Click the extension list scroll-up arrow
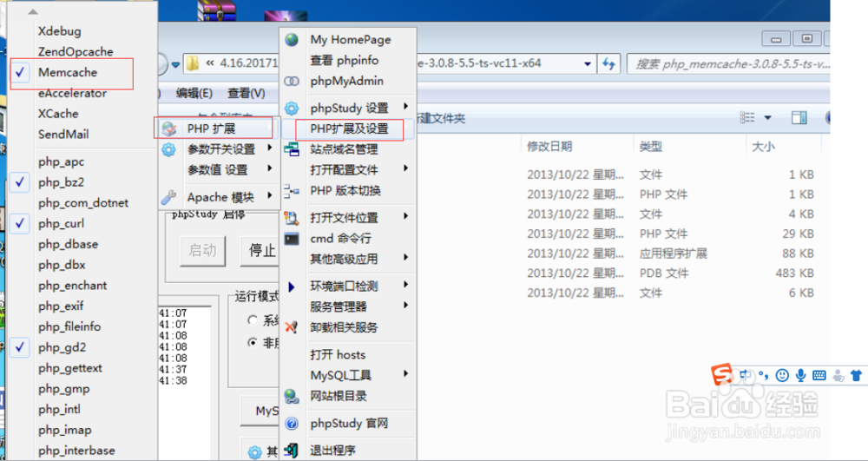This screenshot has height=461, width=868. pyautogui.click(x=33, y=11)
